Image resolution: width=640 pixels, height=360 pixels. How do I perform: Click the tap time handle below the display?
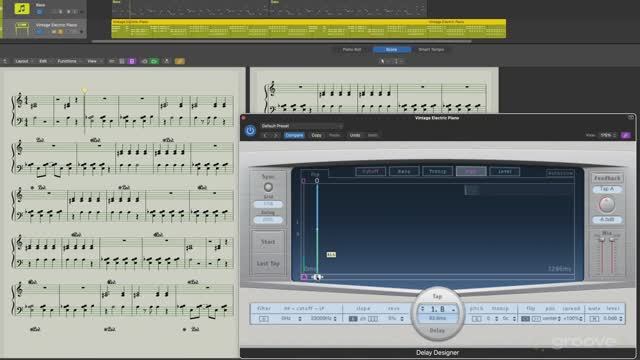pyautogui.click(x=318, y=277)
